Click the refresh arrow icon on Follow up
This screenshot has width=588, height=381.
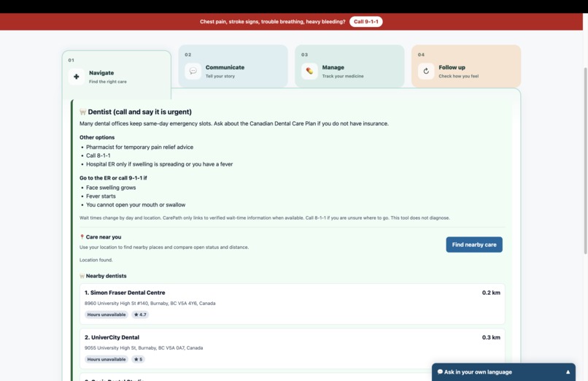426,71
